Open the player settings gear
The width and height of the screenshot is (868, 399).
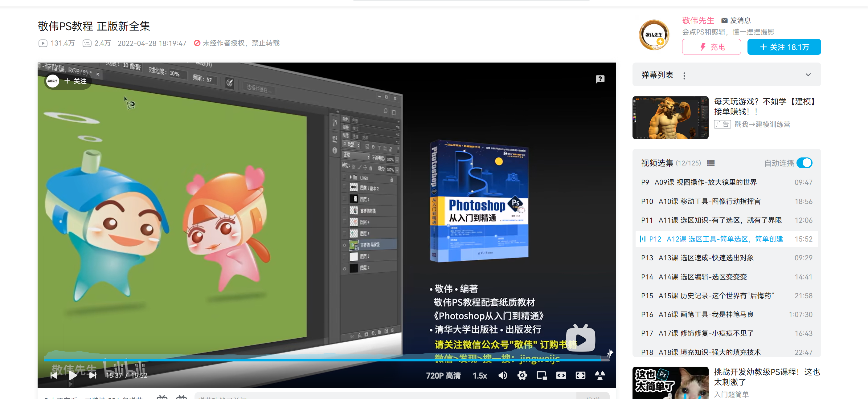tap(522, 375)
